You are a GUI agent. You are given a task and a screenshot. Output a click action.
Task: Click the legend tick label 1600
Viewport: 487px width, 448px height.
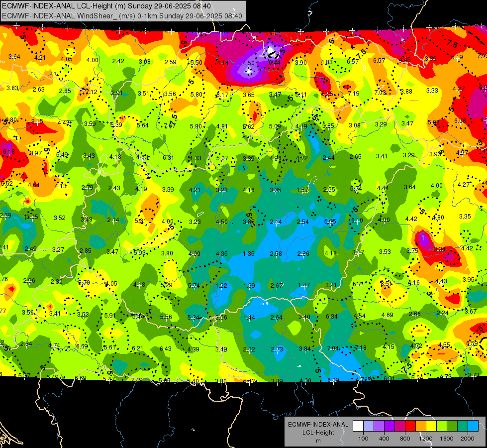tap(447, 439)
